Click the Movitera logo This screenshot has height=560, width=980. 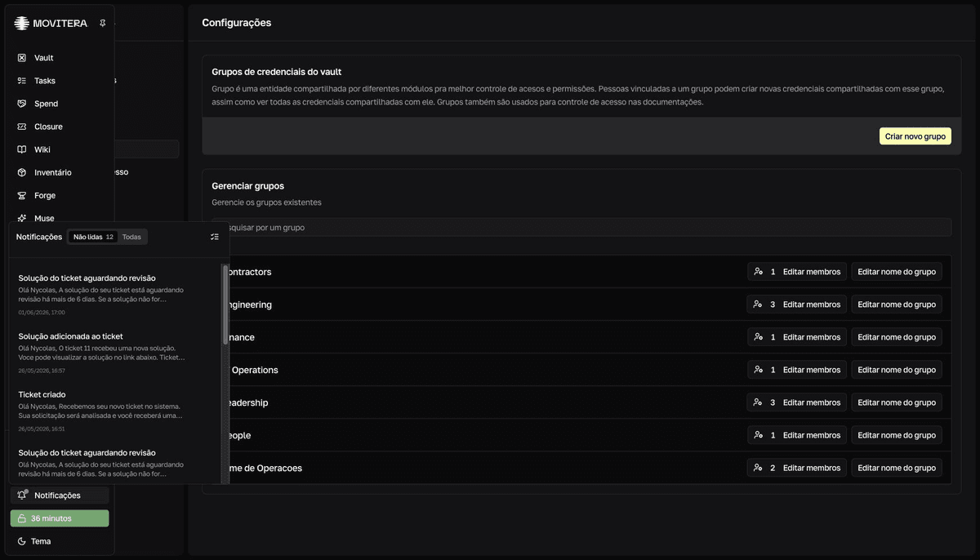pos(51,23)
